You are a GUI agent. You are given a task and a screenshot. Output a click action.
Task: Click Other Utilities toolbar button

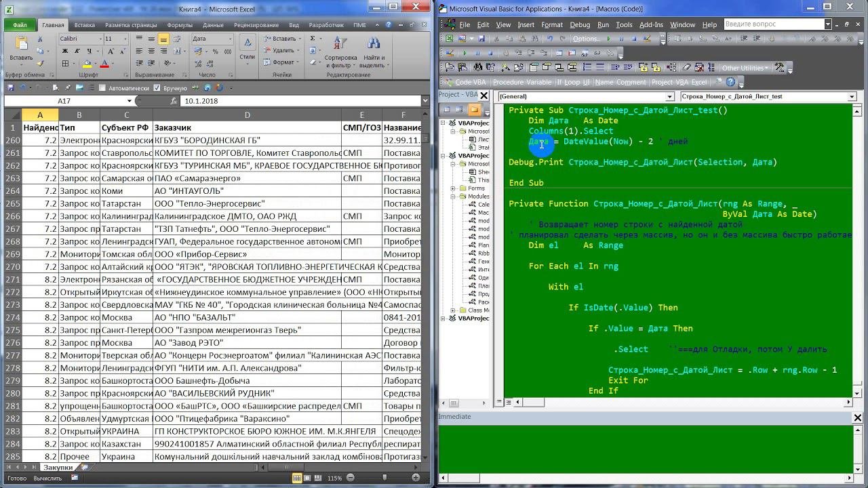pyautogui.click(x=743, y=68)
